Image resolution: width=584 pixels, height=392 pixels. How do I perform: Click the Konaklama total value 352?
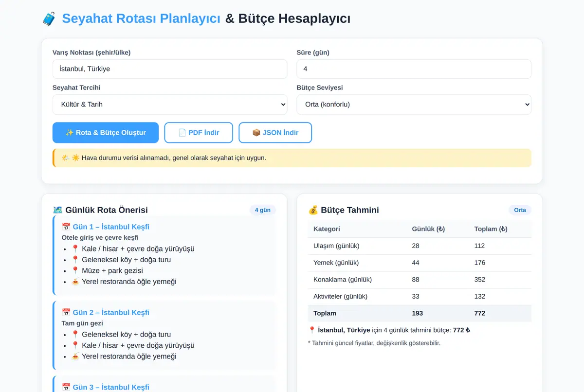click(480, 280)
